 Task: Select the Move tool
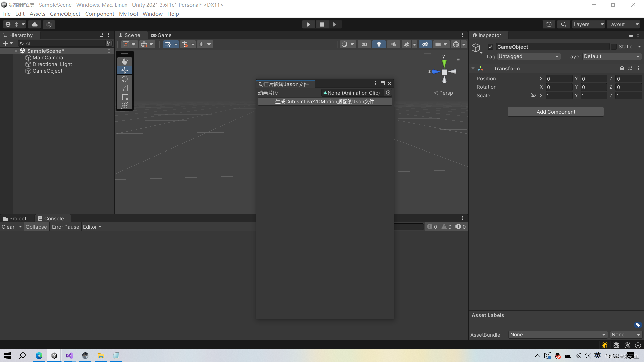[x=124, y=70]
